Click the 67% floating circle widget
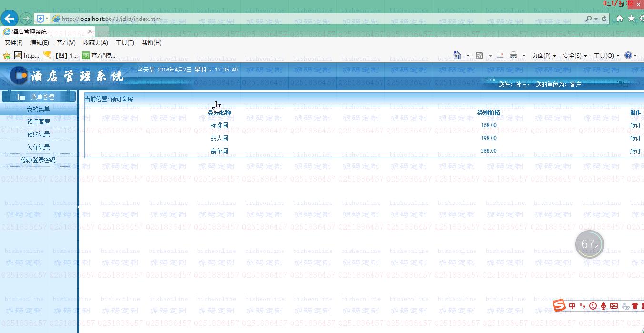Viewport: 644px width, 333px height. click(x=590, y=244)
